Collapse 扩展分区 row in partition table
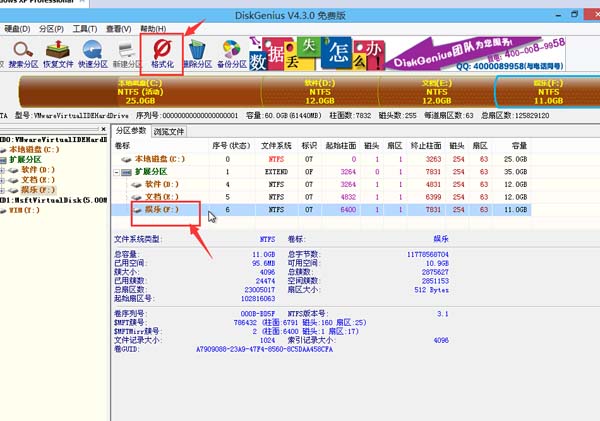600x421 pixels. coord(116,172)
